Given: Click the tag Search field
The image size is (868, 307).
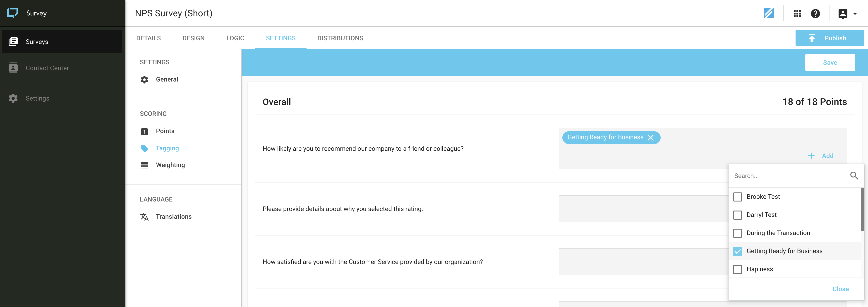Looking at the screenshot, I should click(791, 175).
